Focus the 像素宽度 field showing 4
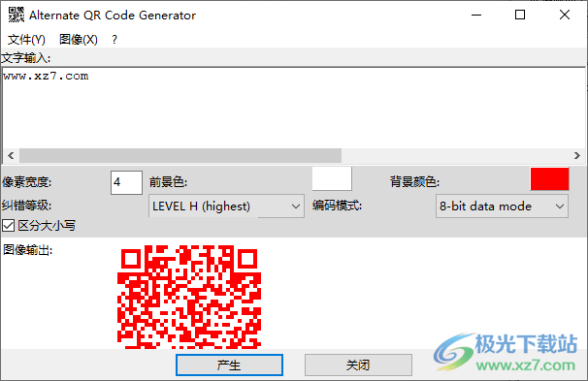This screenshot has width=588, height=381. [x=126, y=182]
